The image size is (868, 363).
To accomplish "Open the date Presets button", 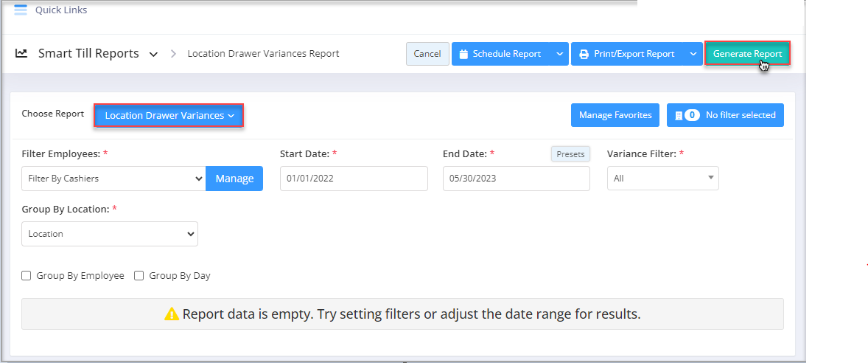I will point(570,154).
